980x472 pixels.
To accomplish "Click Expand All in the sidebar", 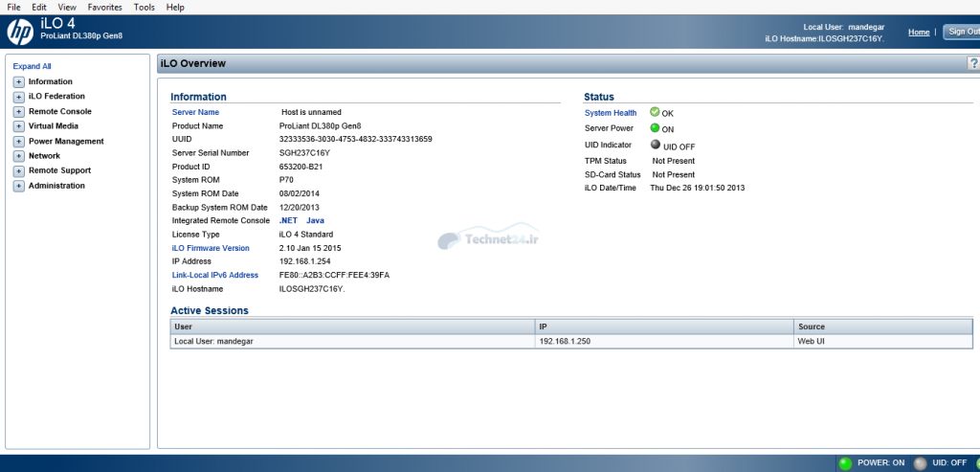I will 32,66.
